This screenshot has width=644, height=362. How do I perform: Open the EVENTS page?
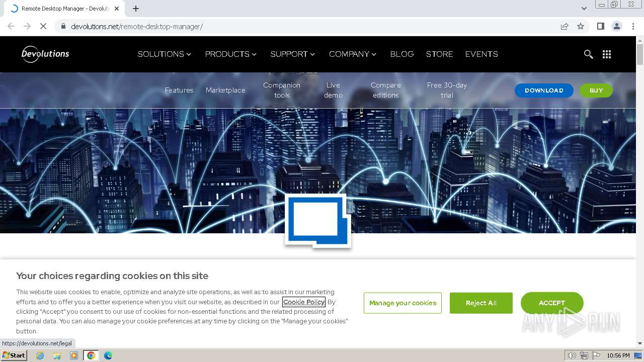point(481,54)
